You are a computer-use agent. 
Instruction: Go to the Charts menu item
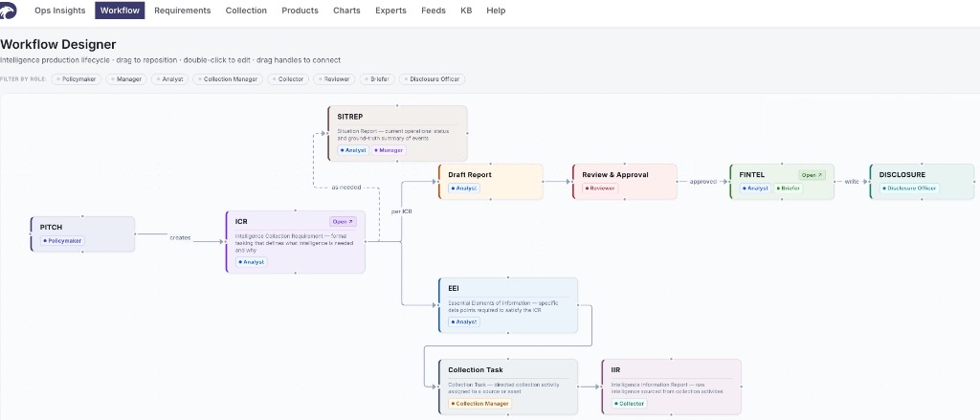pyautogui.click(x=346, y=11)
